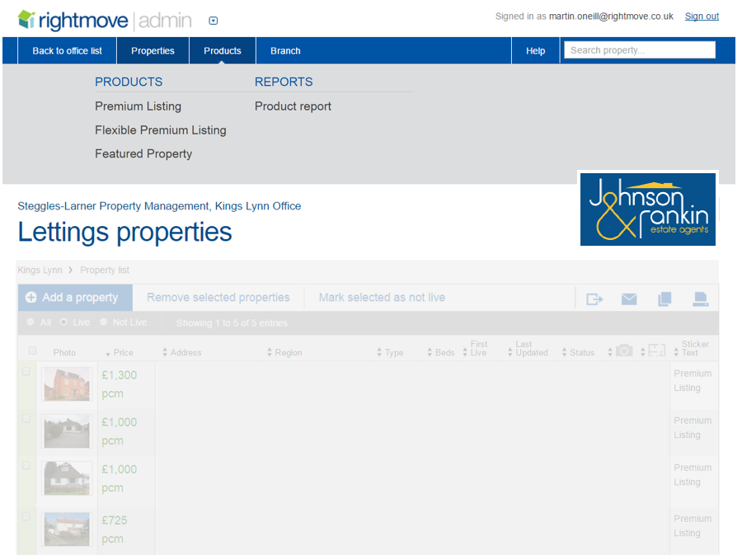Open the Help menu

(x=536, y=50)
